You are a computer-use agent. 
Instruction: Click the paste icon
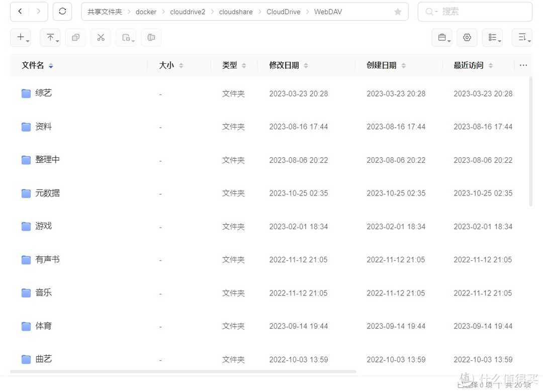(x=126, y=37)
